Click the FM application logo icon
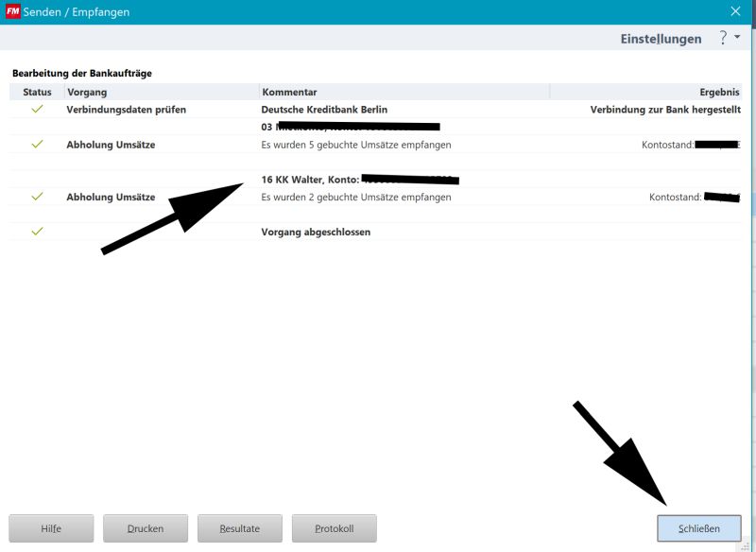Viewport: 756px width, 552px height. pyautogui.click(x=12, y=11)
